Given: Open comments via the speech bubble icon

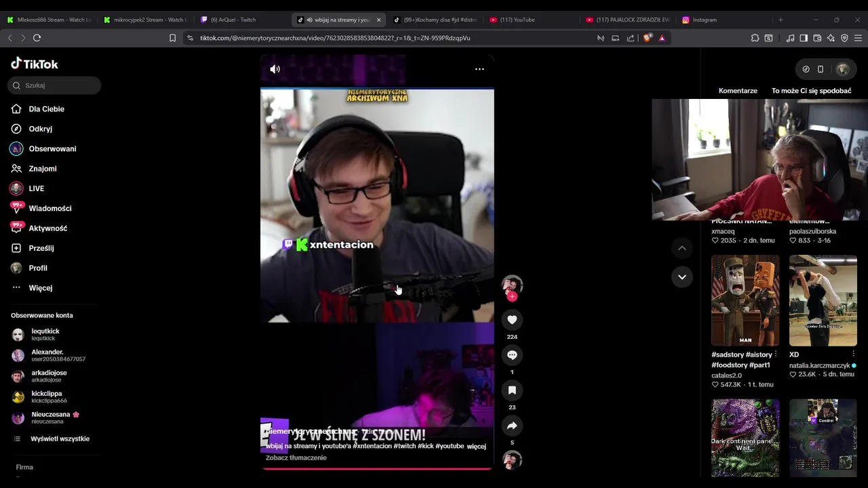Looking at the screenshot, I should [512, 355].
